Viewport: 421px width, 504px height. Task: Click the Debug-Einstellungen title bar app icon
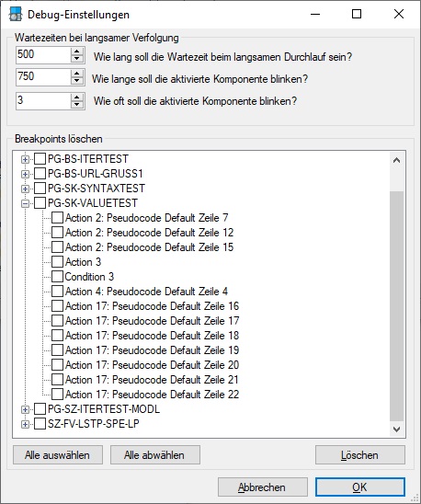[15, 15]
